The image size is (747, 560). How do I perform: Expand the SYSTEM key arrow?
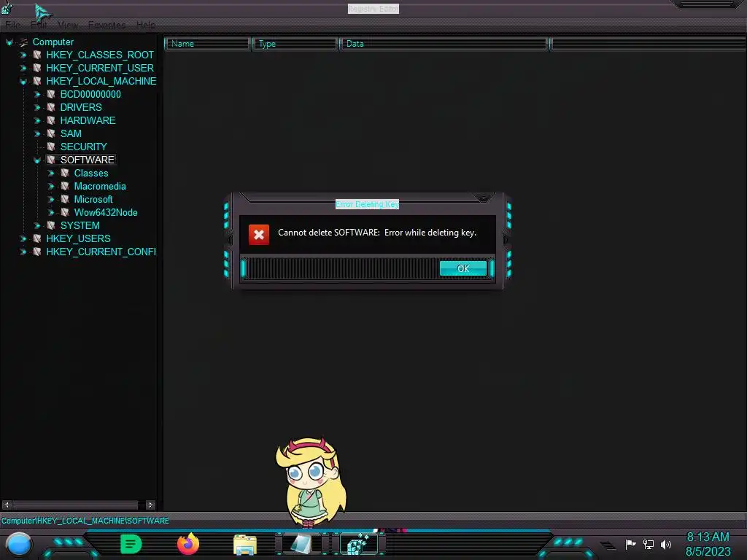point(36,226)
